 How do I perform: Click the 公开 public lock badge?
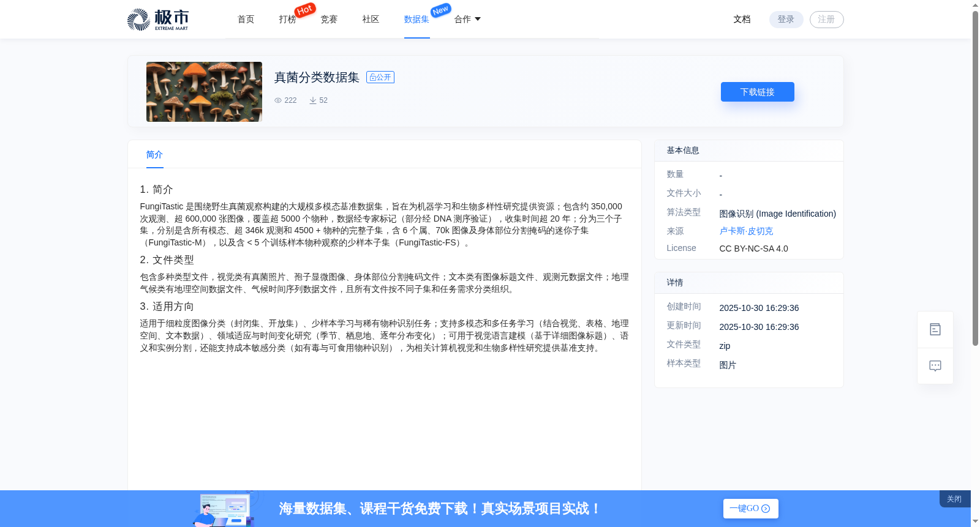click(380, 77)
